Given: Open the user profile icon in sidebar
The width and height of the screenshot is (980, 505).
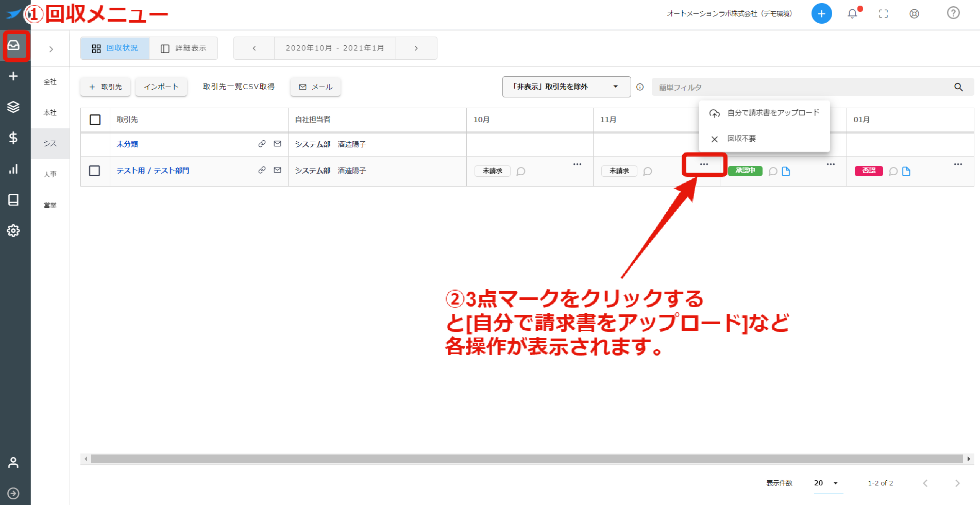Looking at the screenshot, I should (x=13, y=462).
